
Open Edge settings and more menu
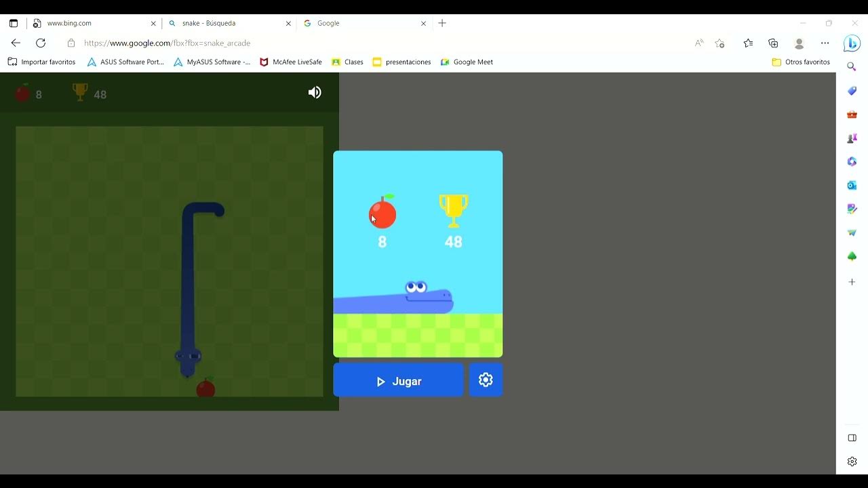click(x=825, y=43)
